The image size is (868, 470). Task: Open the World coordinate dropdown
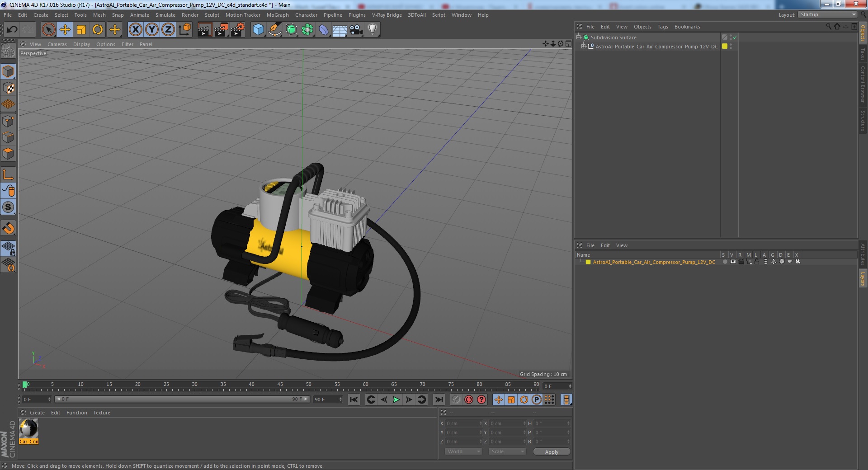click(x=463, y=451)
